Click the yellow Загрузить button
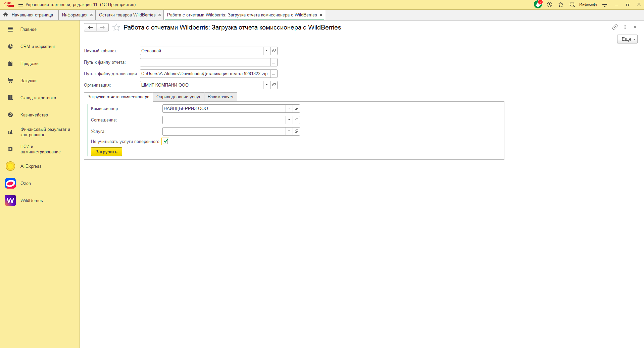This screenshot has width=644, height=348. [106, 152]
